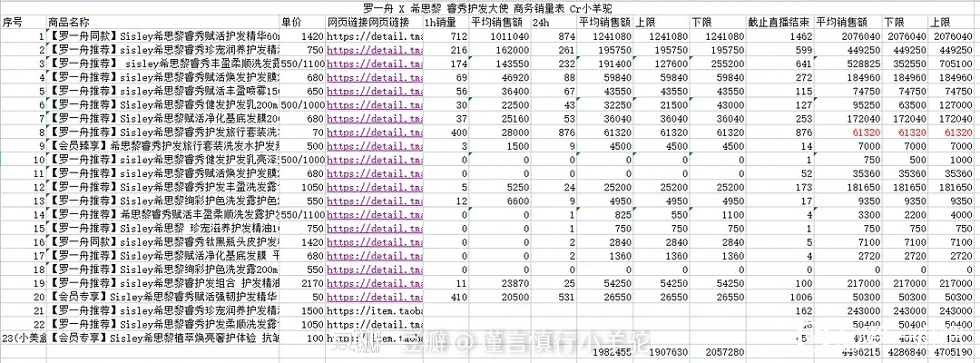Click the cell with value 599
The image size is (980, 363).
pyautogui.click(x=780, y=50)
